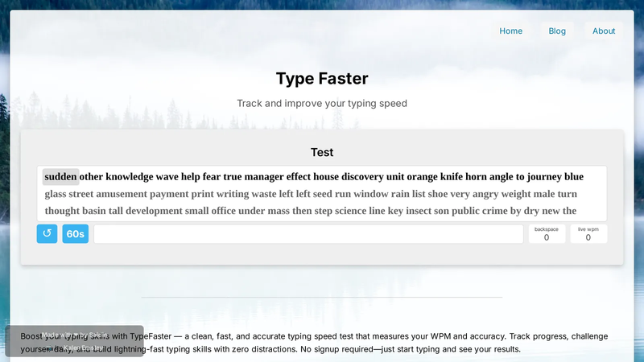The width and height of the screenshot is (644, 362).
Task: Open the About nav link
Action: tap(604, 31)
